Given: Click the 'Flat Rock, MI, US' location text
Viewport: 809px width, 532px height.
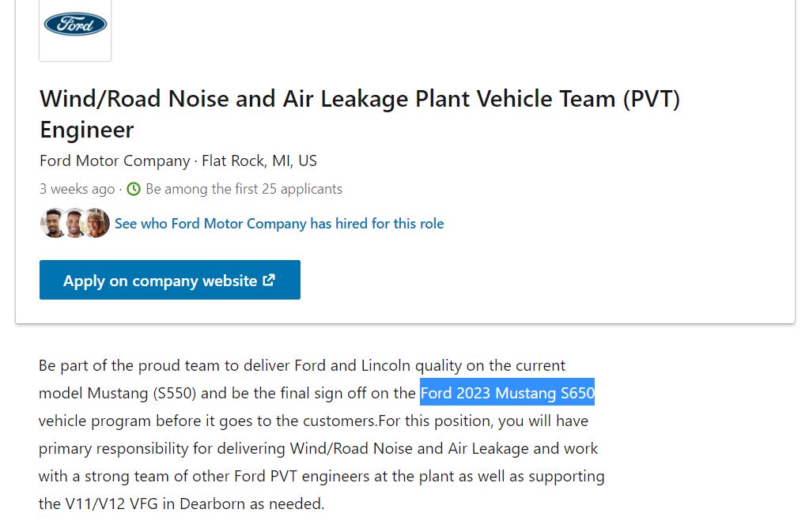Looking at the screenshot, I should pos(259,160).
